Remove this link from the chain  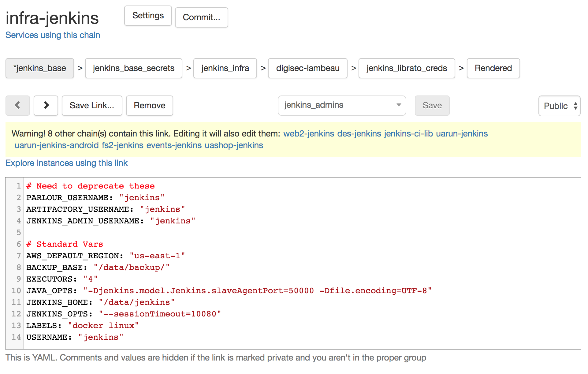(x=149, y=106)
